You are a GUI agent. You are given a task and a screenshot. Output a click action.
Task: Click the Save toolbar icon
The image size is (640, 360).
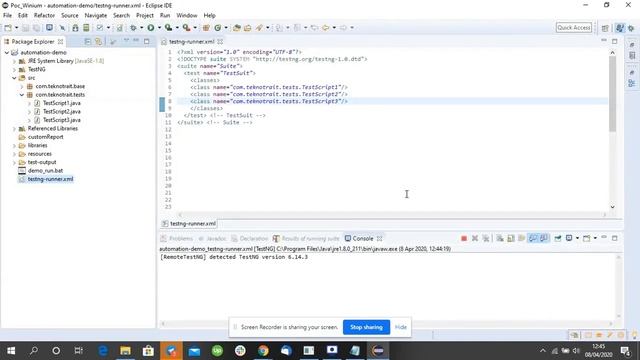[25, 28]
